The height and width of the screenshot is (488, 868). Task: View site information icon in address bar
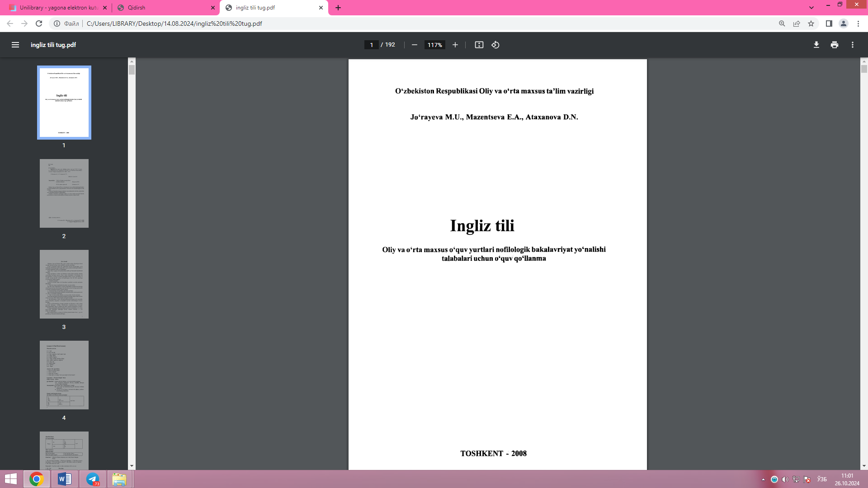(x=57, y=23)
